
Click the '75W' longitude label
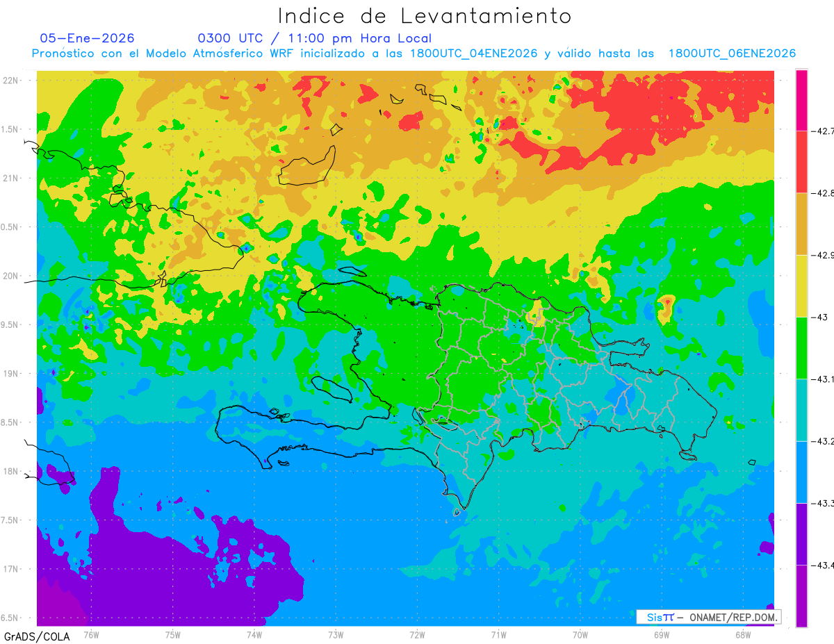coord(172,635)
